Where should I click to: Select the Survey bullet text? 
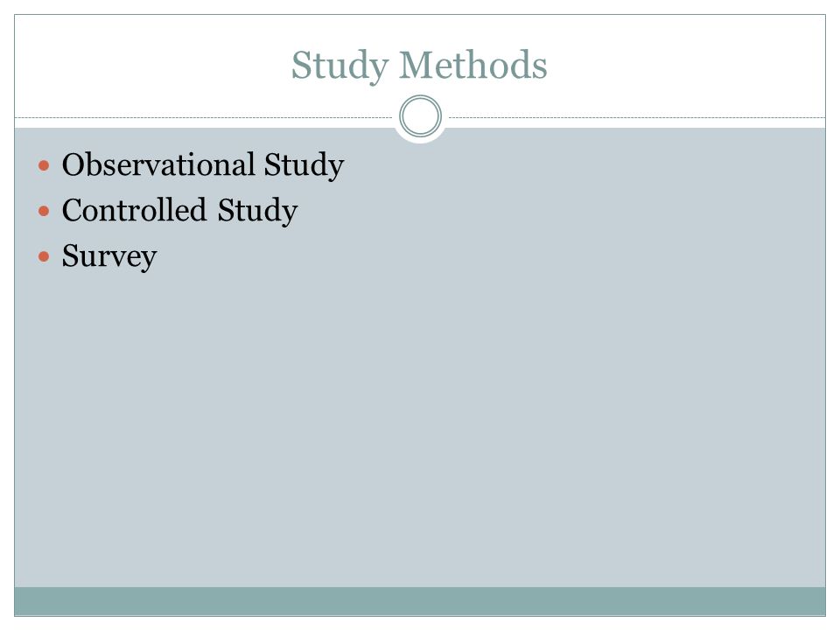[109, 256]
